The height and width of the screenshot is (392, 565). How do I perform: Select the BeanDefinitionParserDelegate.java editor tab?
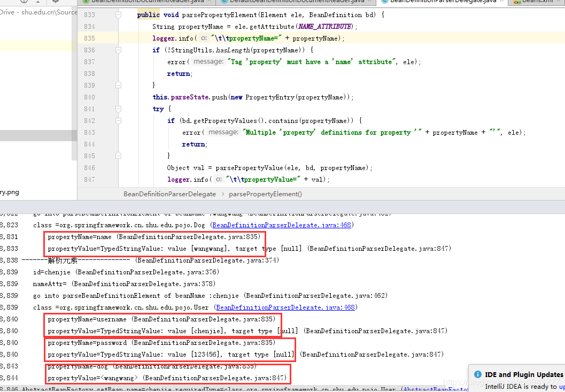pyautogui.click(x=443, y=2)
